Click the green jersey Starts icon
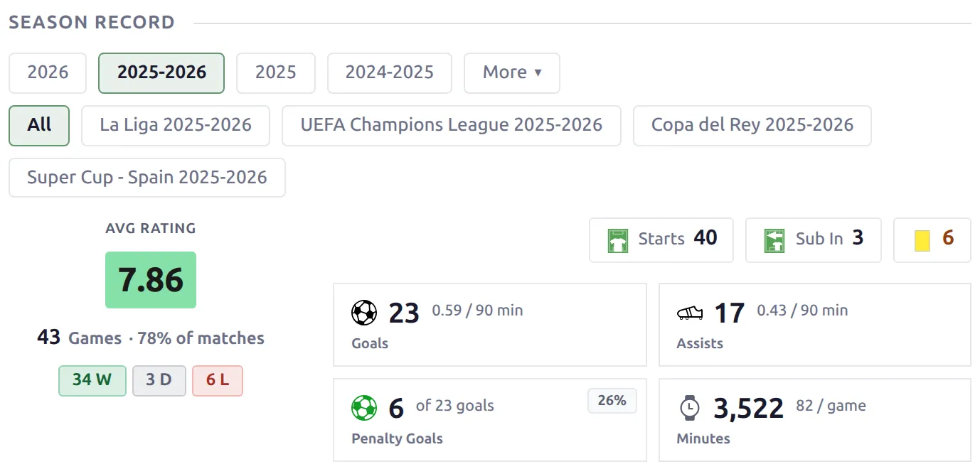The height and width of the screenshot is (469, 980). 618,240
